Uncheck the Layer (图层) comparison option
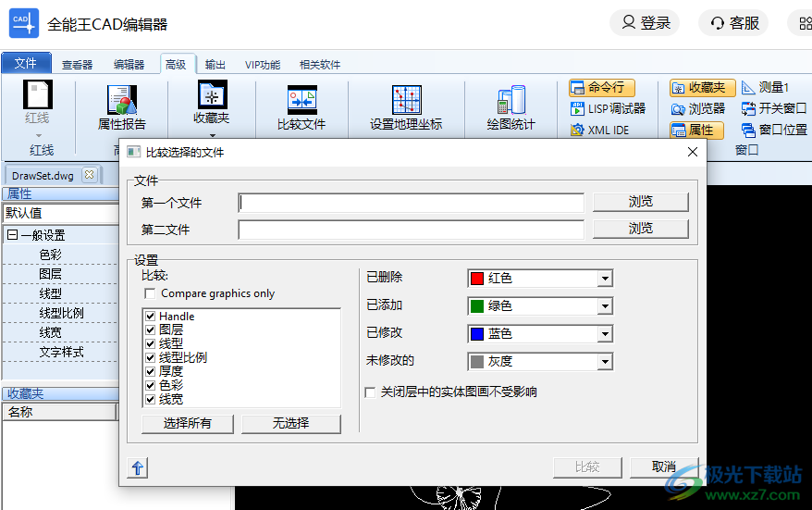812x510 pixels. click(x=150, y=330)
